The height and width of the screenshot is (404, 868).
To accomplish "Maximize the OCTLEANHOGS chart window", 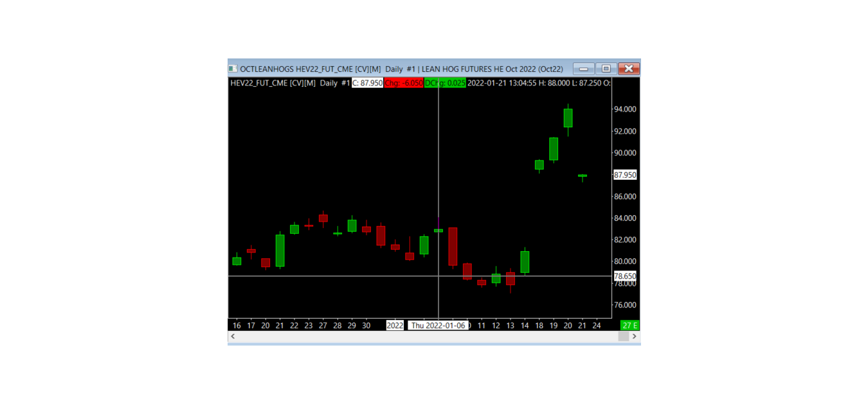I will tap(606, 69).
